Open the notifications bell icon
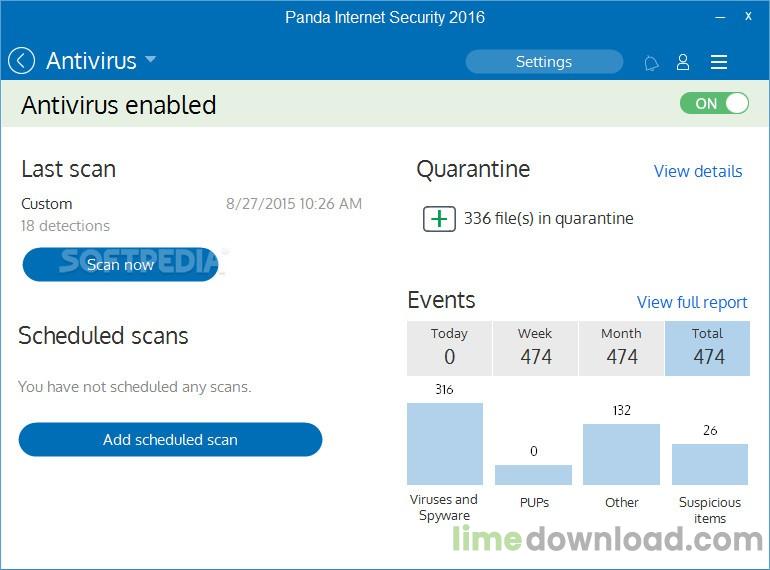This screenshot has width=770, height=570. point(651,62)
